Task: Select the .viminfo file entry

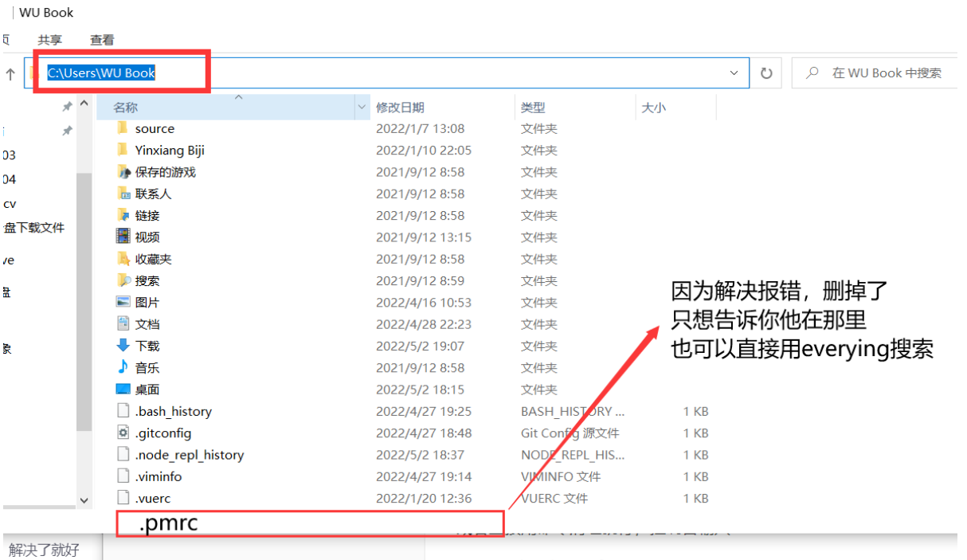Action: 162,476
